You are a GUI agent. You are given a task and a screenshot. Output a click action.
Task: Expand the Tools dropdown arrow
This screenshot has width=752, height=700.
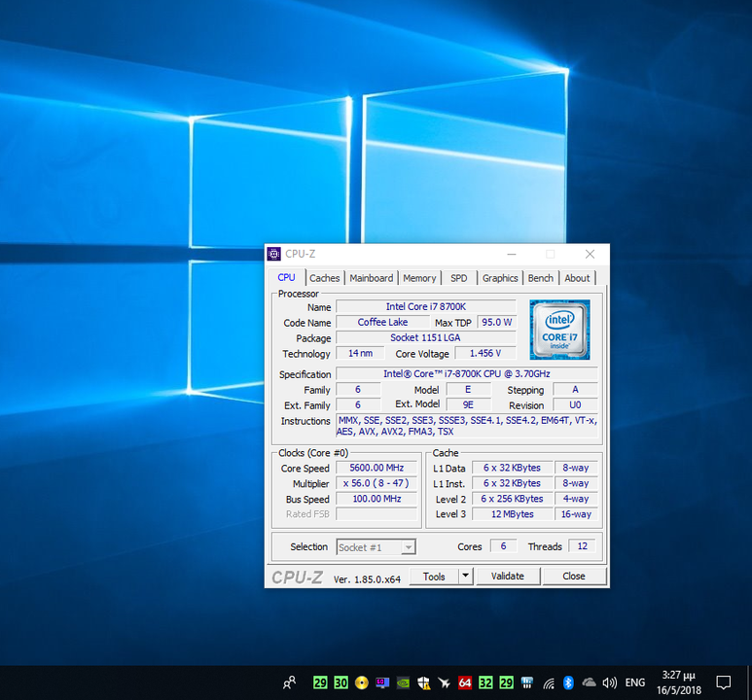click(x=466, y=577)
